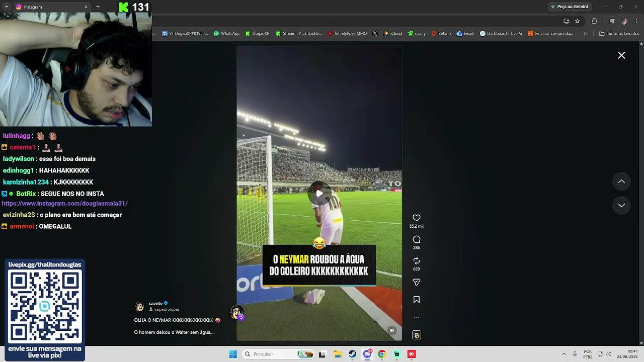Click the microphone icon in the system tray
Viewport: 644px width, 362px height.
(575, 354)
